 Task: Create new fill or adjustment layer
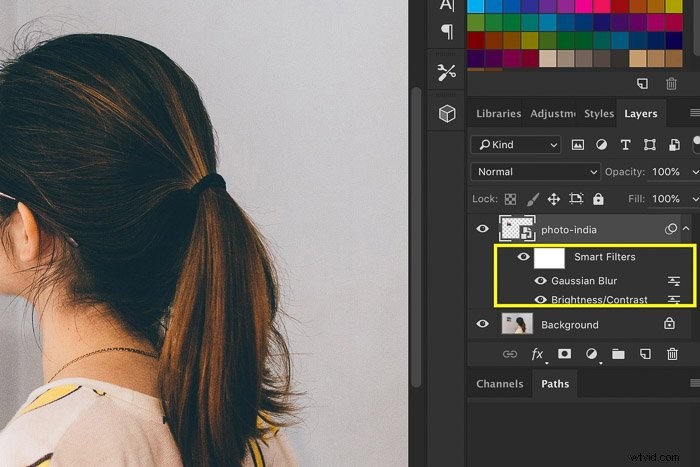pos(592,354)
